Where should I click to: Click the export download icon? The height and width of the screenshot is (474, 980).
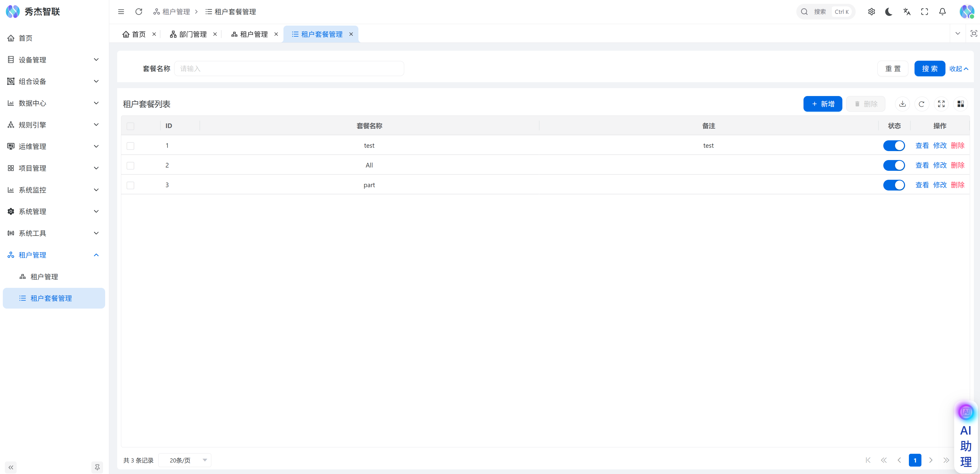coord(902,104)
